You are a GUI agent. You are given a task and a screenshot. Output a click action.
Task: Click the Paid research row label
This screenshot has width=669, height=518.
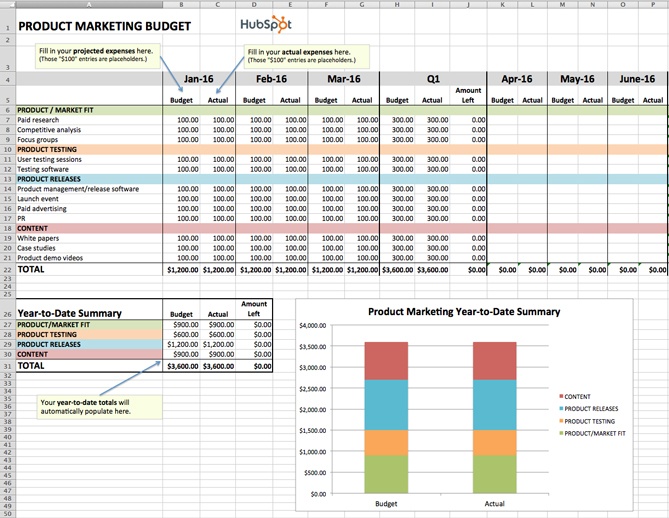[39, 120]
